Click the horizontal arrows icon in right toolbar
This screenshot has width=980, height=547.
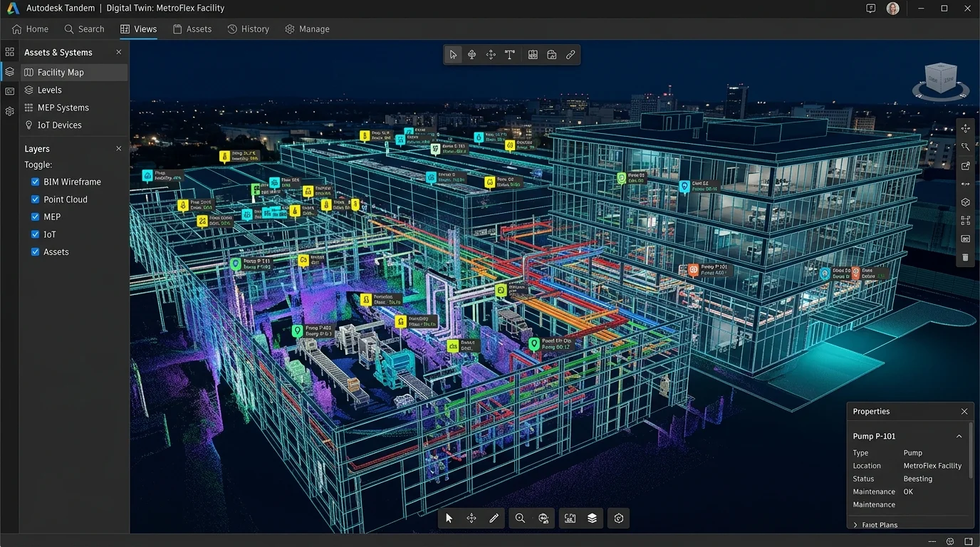(966, 184)
